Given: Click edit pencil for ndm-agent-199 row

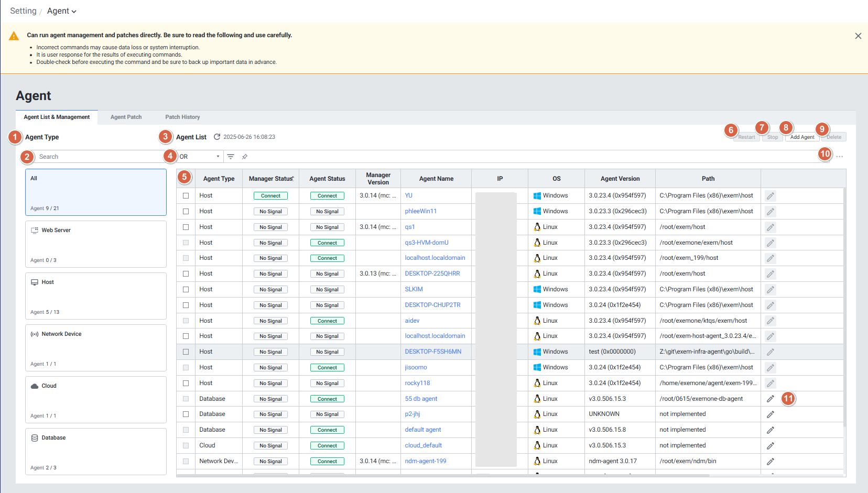Looking at the screenshot, I should [770, 462].
